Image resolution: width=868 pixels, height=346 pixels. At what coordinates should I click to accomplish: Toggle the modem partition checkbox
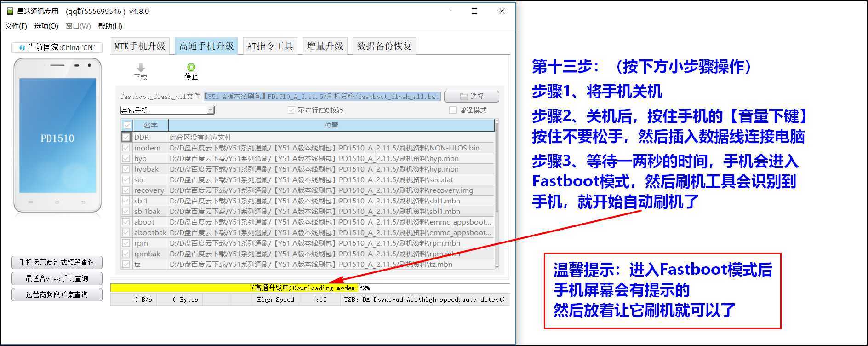pyautogui.click(x=126, y=148)
